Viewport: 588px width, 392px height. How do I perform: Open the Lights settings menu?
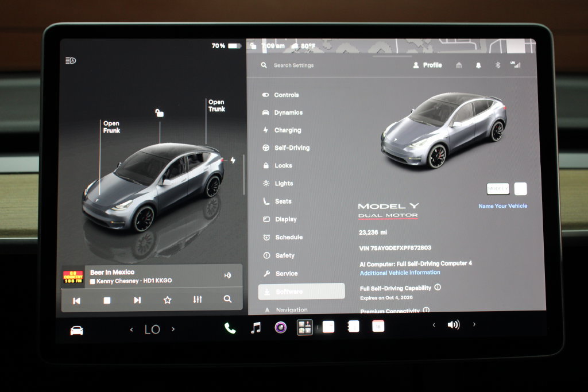(278, 183)
